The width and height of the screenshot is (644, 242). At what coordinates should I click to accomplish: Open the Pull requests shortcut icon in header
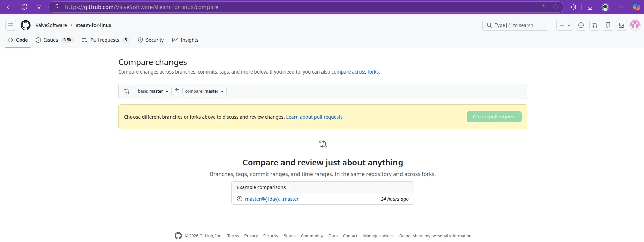pyautogui.click(x=595, y=25)
